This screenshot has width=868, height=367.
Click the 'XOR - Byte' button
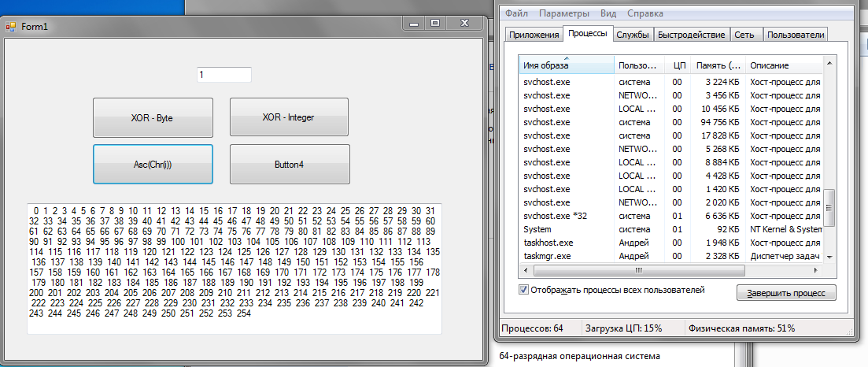153,118
